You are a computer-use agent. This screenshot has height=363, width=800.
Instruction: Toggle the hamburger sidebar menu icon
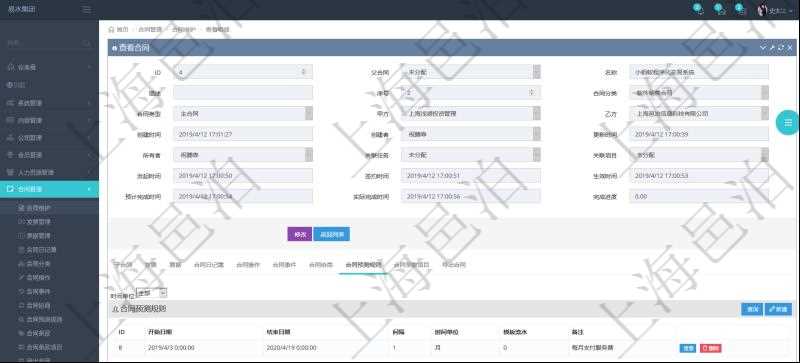[87, 10]
